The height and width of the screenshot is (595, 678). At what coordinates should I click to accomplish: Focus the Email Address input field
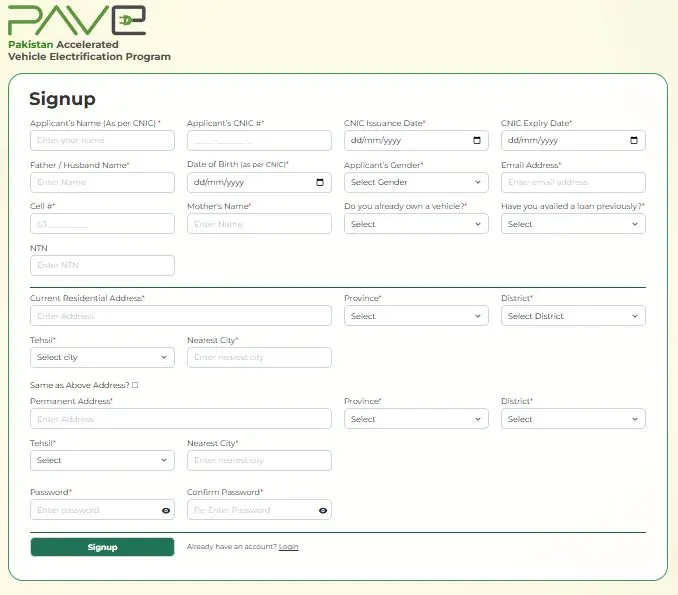[x=573, y=183]
